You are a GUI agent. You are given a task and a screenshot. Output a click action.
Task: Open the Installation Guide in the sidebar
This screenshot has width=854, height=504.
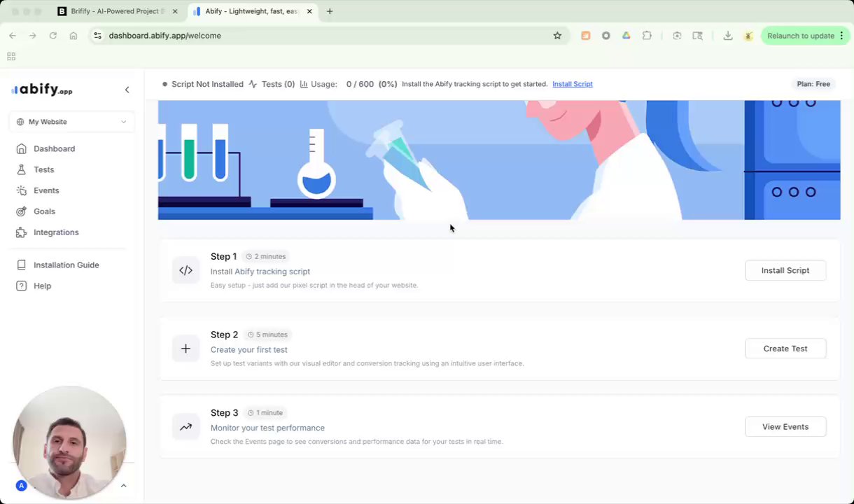coord(66,265)
